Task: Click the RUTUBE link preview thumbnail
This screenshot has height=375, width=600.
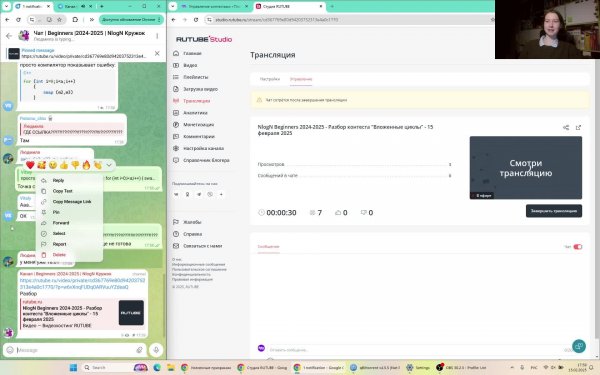Action: pyautogui.click(x=131, y=313)
